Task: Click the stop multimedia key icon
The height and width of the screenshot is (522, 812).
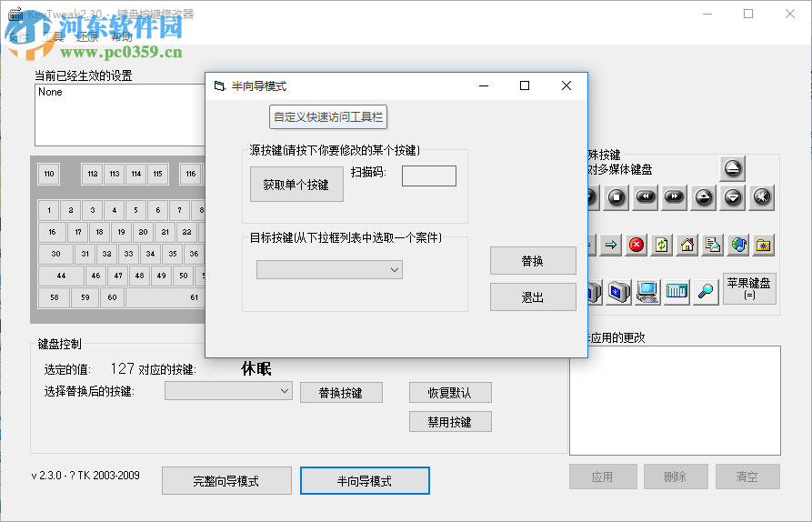Action: (x=617, y=197)
